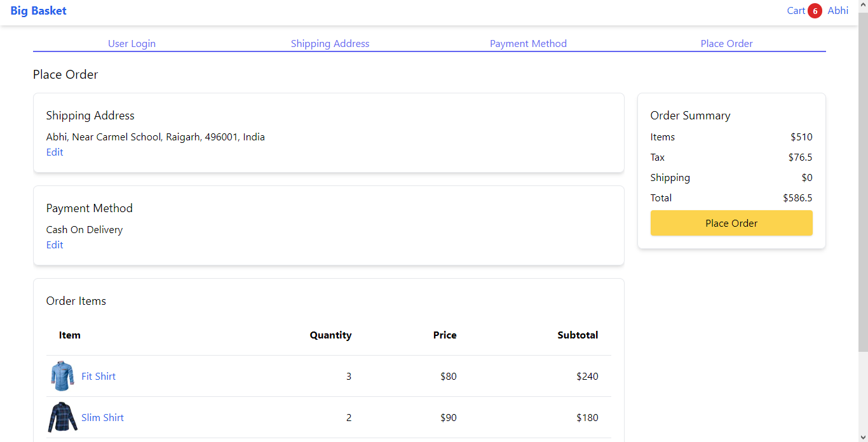868x442 pixels.
Task: Go to the Payment Method step
Action: point(528,44)
